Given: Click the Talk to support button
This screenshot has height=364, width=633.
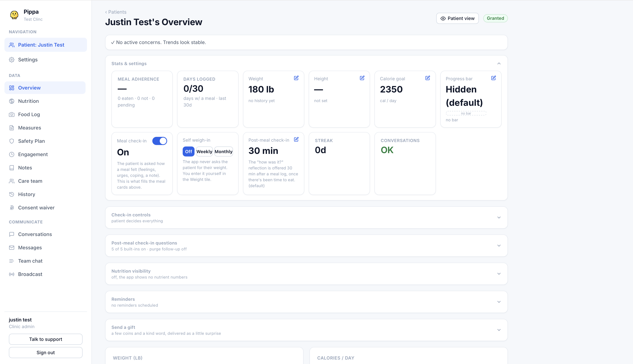Looking at the screenshot, I should pyautogui.click(x=46, y=339).
